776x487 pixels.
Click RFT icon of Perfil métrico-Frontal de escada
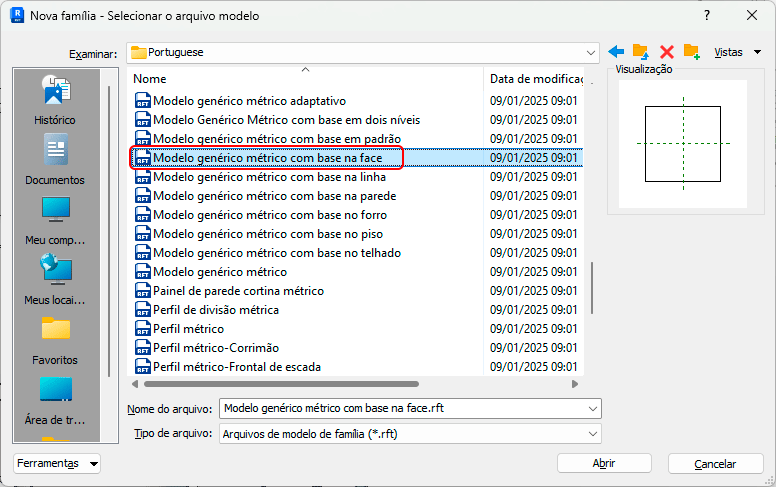pos(143,367)
